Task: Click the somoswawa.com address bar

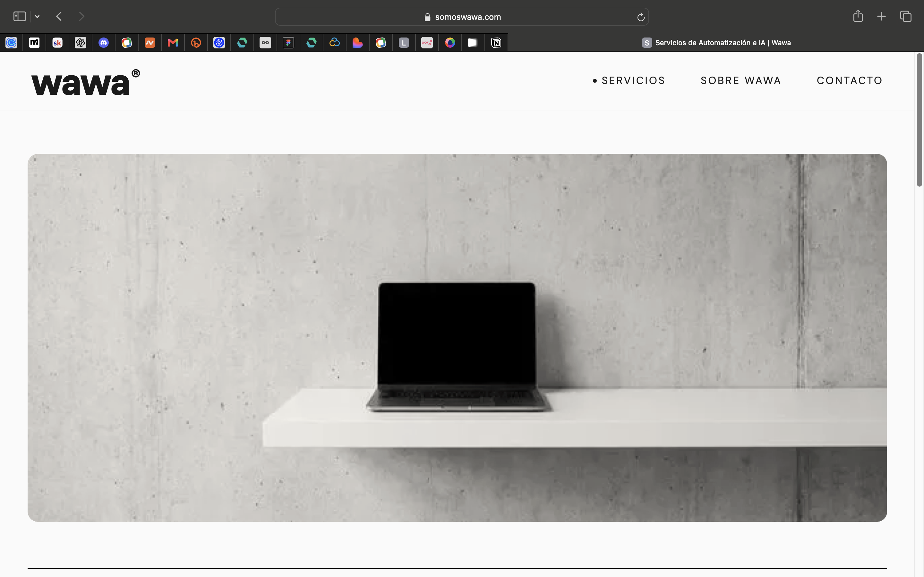Action: click(462, 17)
